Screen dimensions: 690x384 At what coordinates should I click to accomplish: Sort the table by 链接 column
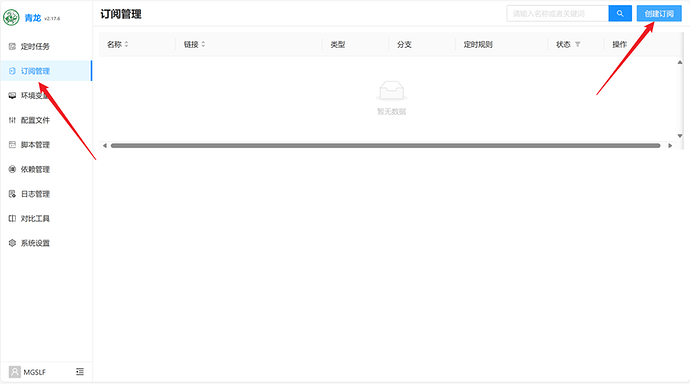[x=203, y=44]
